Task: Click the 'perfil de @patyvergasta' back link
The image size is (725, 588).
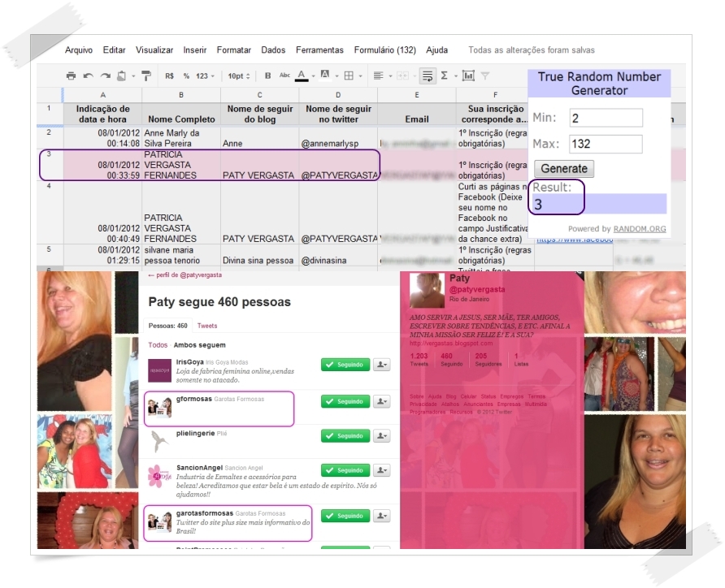Action: (185, 275)
